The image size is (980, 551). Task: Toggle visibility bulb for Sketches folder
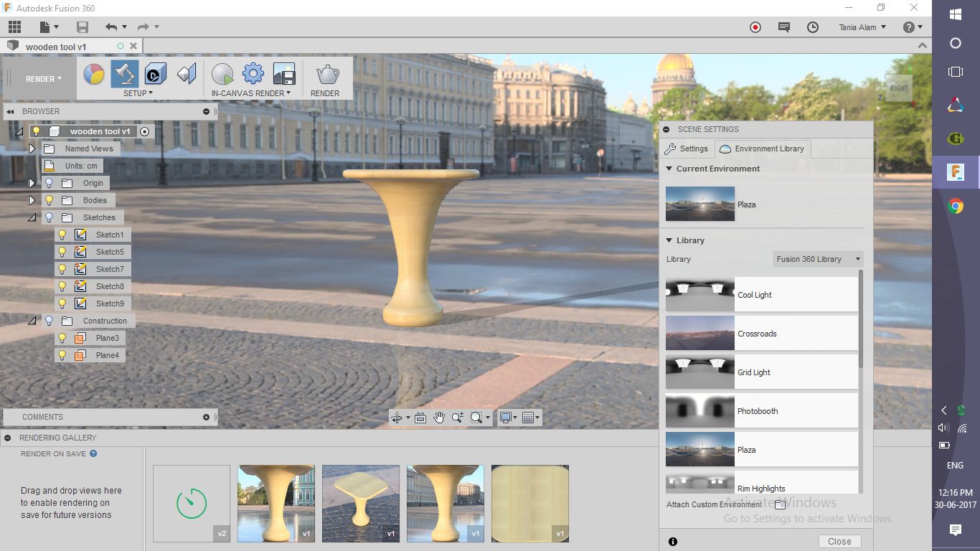(50, 217)
